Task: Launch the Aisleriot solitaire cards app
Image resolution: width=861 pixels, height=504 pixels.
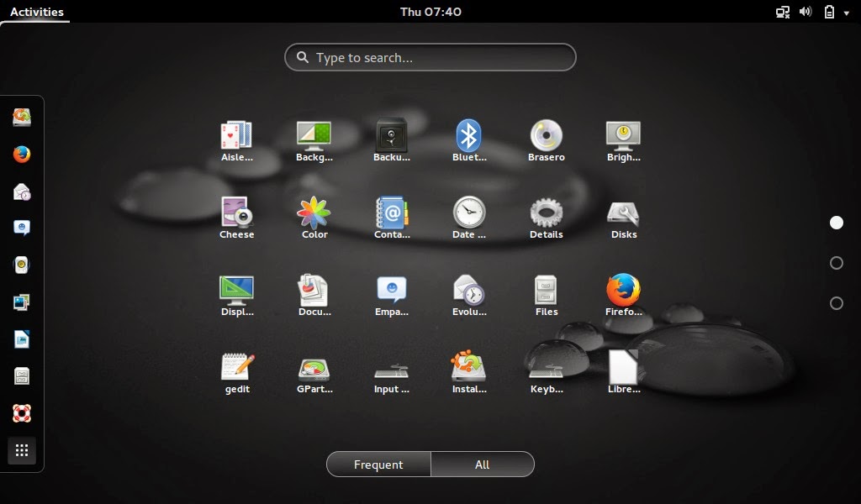Action: pos(236,135)
